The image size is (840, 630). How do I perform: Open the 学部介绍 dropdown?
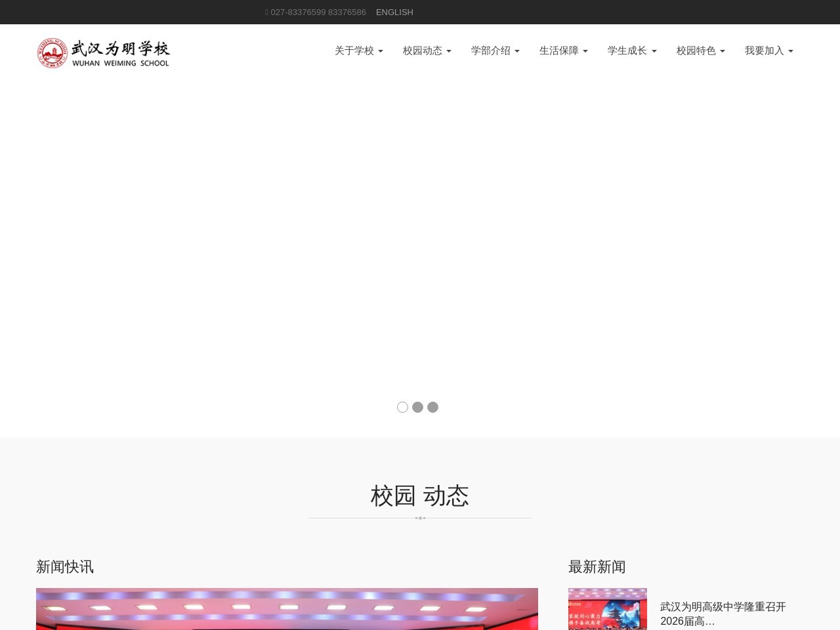click(x=495, y=51)
